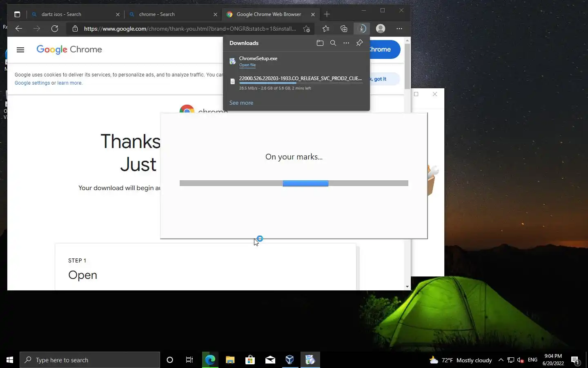Open the muted volume tray icon

coord(520,360)
